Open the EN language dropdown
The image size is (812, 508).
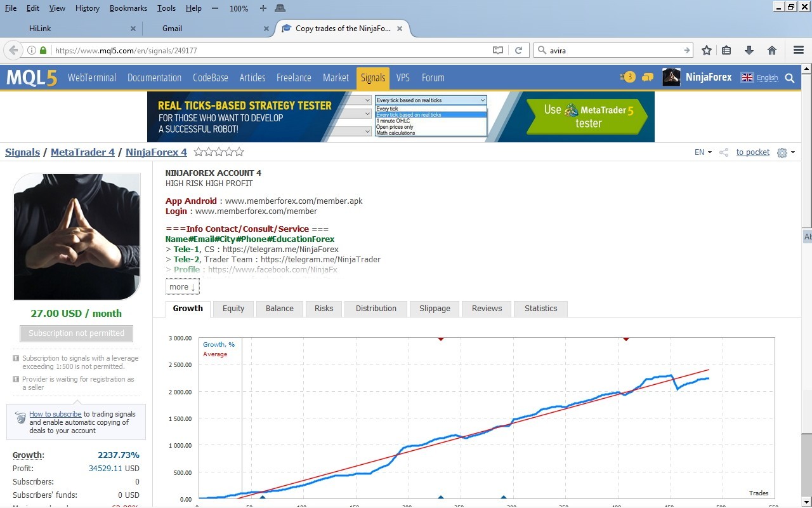(703, 152)
